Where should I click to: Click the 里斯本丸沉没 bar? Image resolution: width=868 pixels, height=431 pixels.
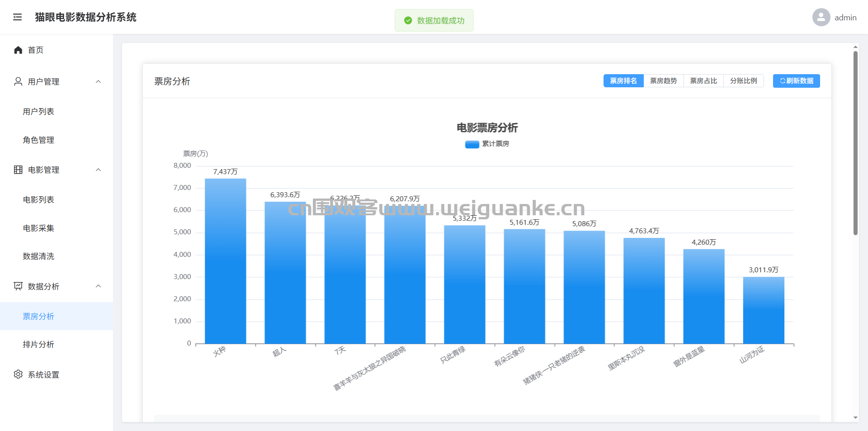pos(644,291)
